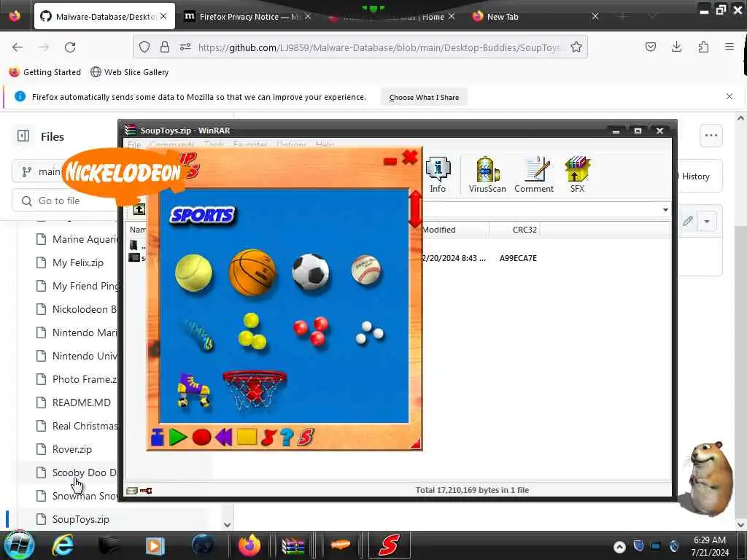Click the red resize corner triangle of toybox
This screenshot has height=560, width=747.
coord(416,444)
